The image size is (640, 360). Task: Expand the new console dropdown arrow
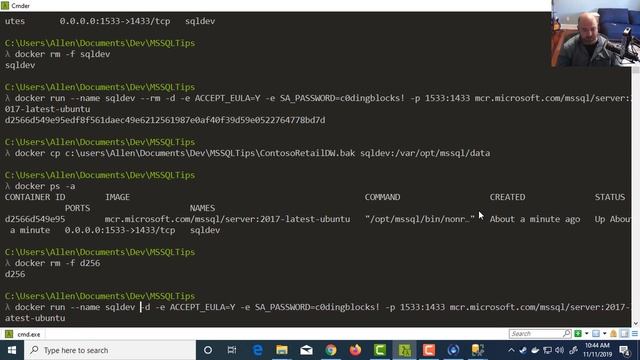tap(587, 334)
